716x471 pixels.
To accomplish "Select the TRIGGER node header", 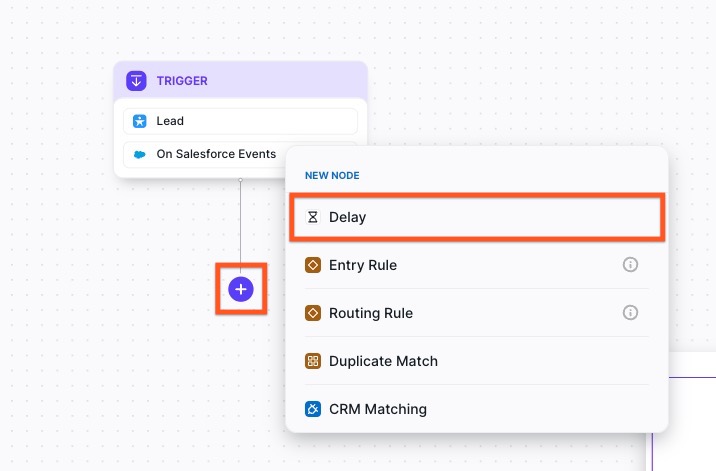I will pyautogui.click(x=240, y=81).
